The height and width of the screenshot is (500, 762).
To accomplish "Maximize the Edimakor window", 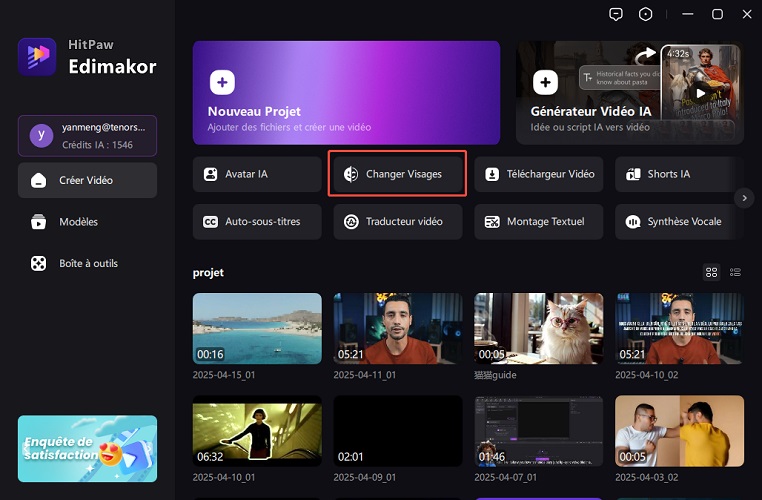I will point(717,14).
